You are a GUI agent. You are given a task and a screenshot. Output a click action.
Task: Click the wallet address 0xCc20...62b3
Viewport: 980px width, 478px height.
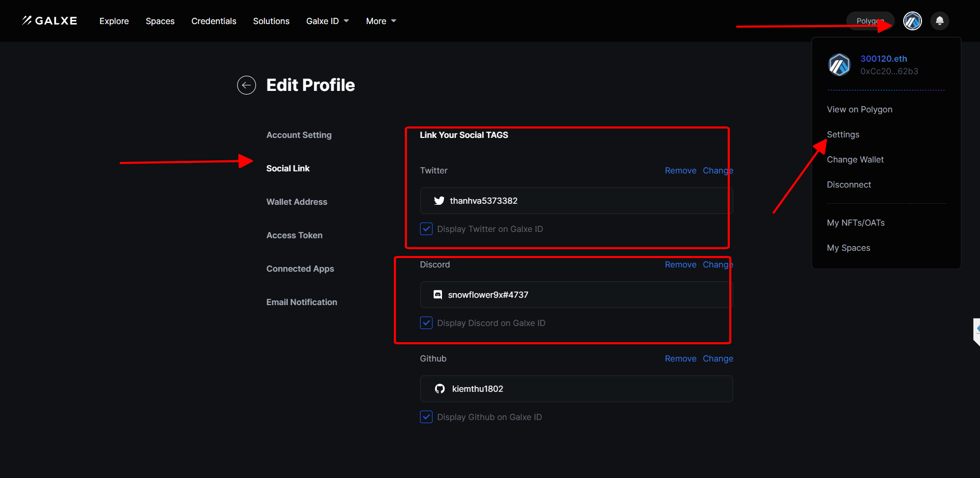point(889,71)
